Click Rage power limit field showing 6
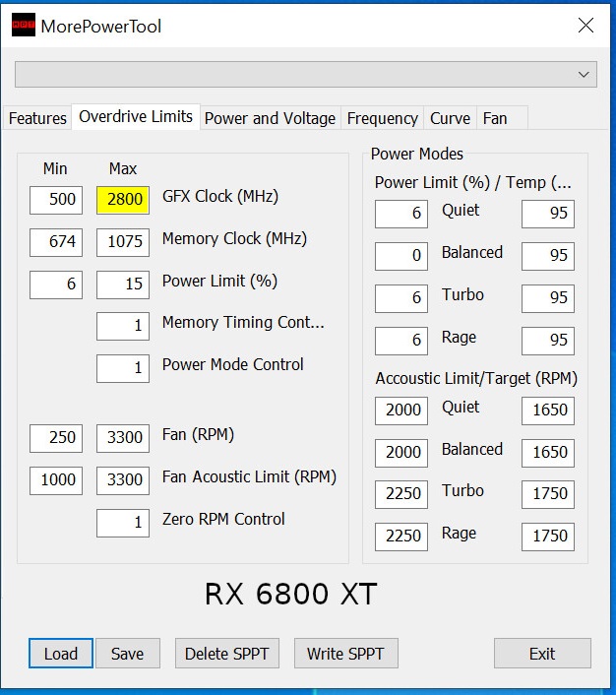Viewport: 616px width, 695px height. [x=401, y=341]
